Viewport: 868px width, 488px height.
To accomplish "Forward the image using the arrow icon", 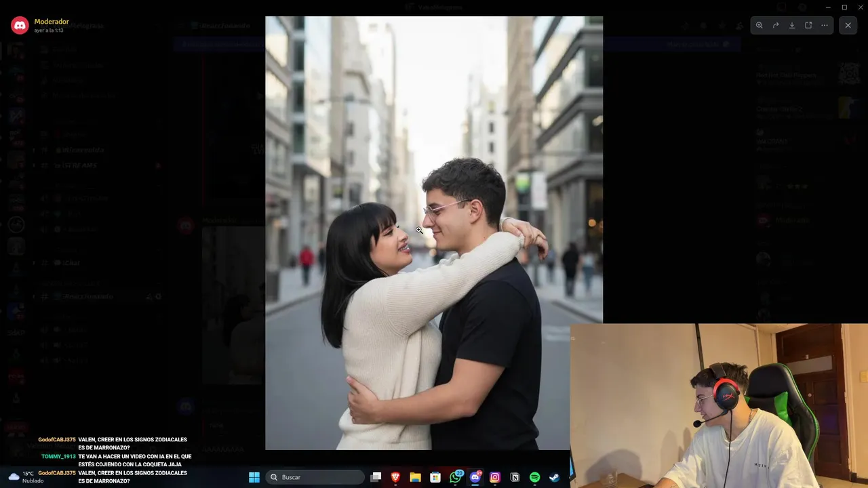I will pyautogui.click(x=776, y=25).
